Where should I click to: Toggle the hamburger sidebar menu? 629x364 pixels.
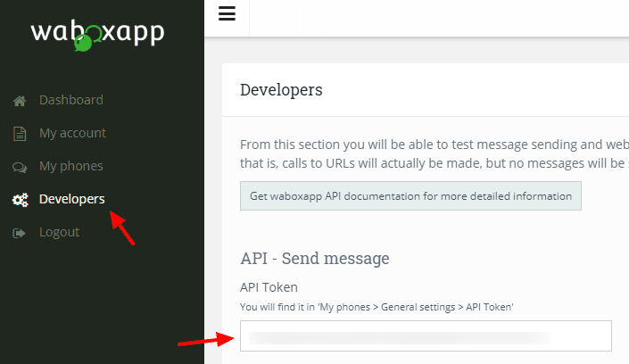tap(227, 13)
